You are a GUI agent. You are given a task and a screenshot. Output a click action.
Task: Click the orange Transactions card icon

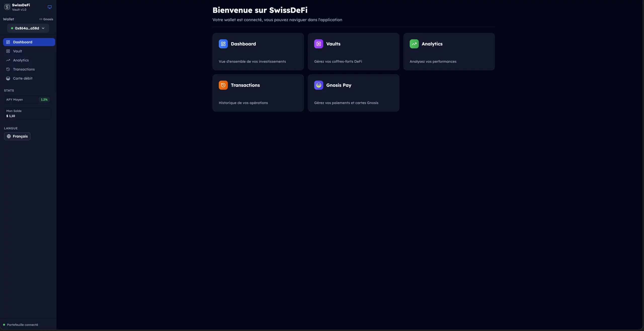click(x=223, y=85)
